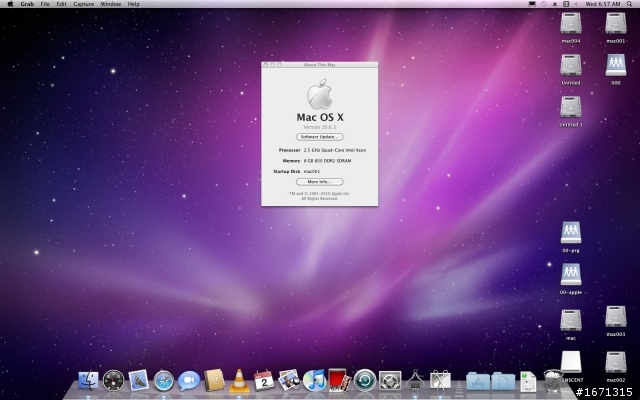640x400 pixels.
Task: Open Time Machine in the Dock
Action: (364, 380)
